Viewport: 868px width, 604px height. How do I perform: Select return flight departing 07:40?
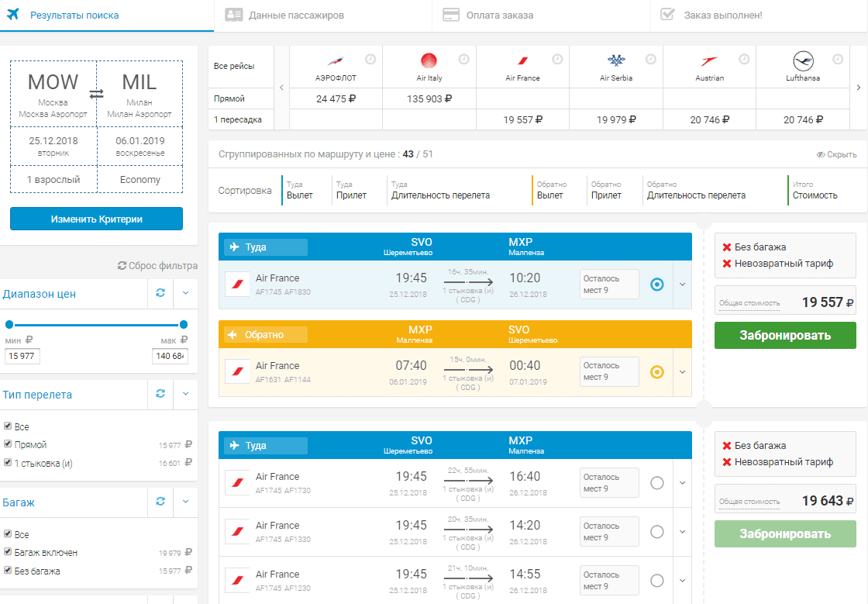(657, 372)
